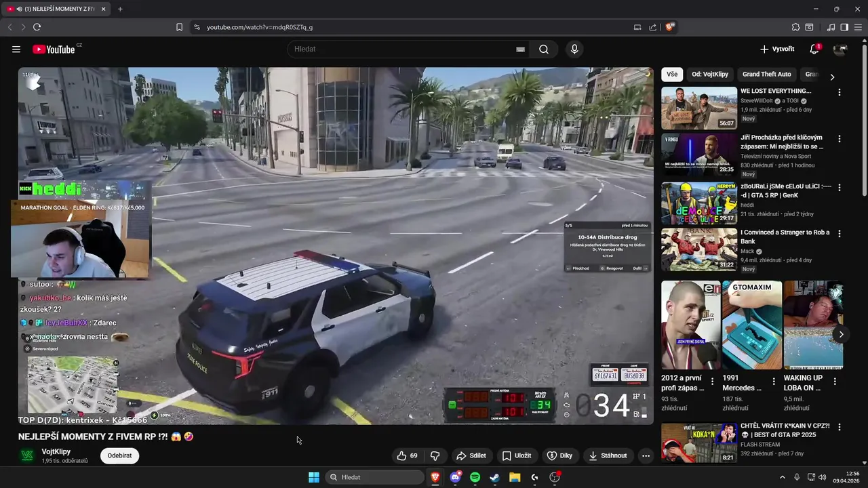This screenshot has height=488, width=868.
Task: Select the Od: VojtKlipy chip
Action: point(710,74)
